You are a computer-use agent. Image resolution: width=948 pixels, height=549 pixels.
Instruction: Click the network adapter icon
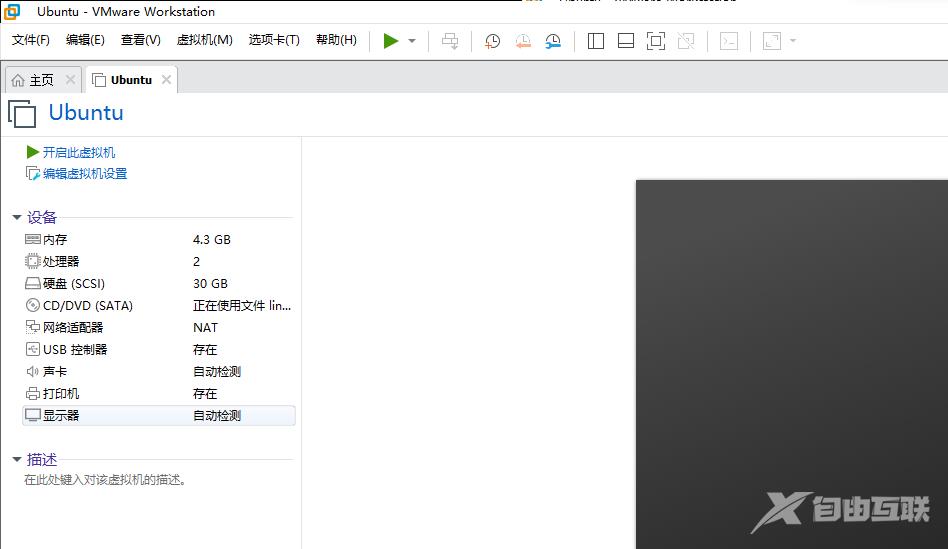pyautogui.click(x=33, y=328)
